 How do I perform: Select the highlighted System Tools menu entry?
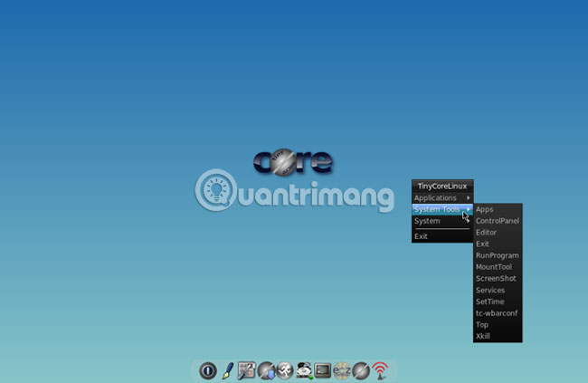click(442, 209)
